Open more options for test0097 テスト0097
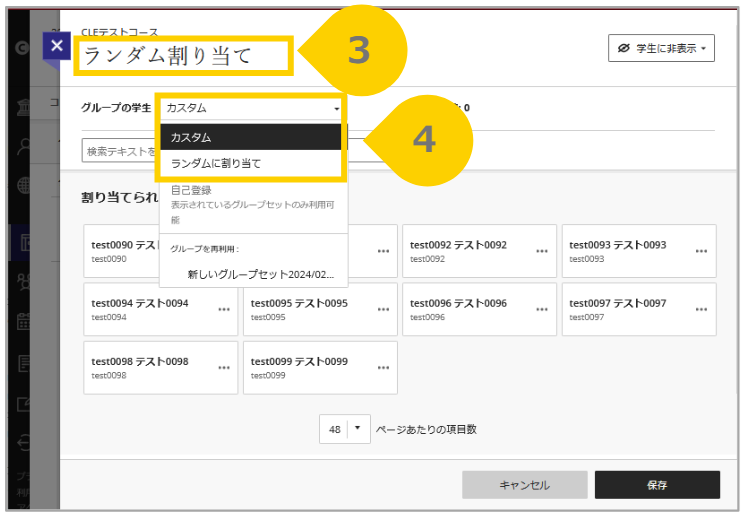742x516 pixels. click(701, 310)
